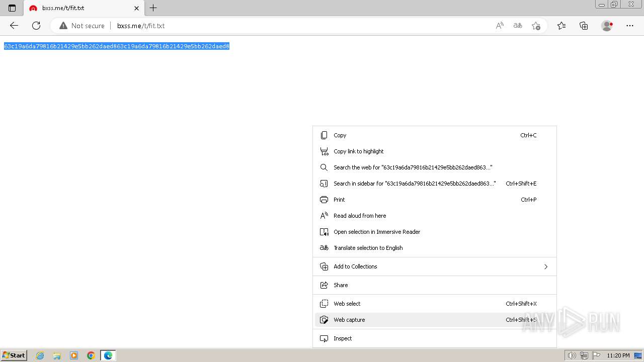Screen dimensions: 644x362
Task: Click the profile avatar icon
Action: 607,26
